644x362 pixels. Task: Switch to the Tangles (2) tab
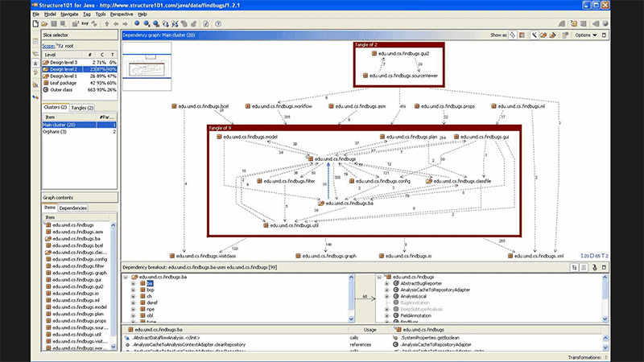tap(82, 108)
